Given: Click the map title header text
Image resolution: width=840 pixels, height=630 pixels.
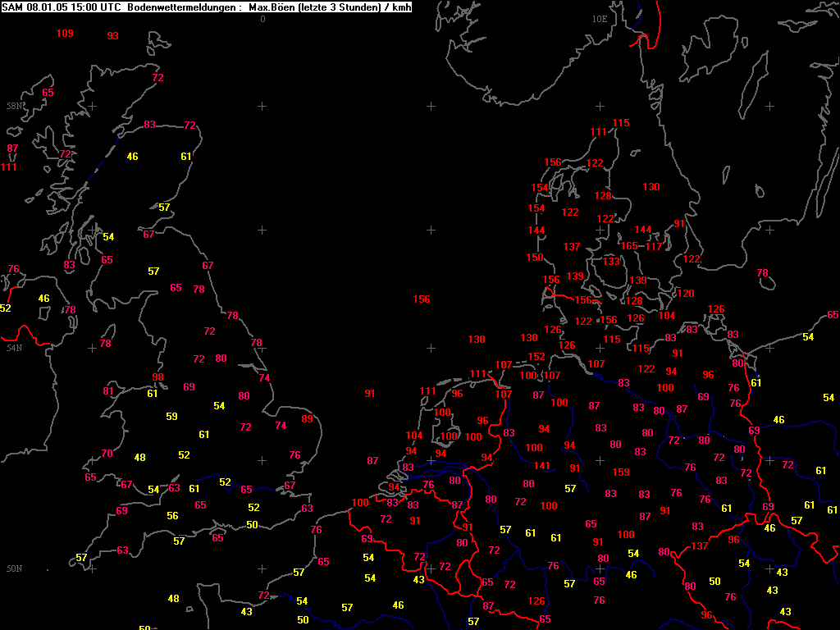Looking at the screenshot, I should tap(207, 7).
